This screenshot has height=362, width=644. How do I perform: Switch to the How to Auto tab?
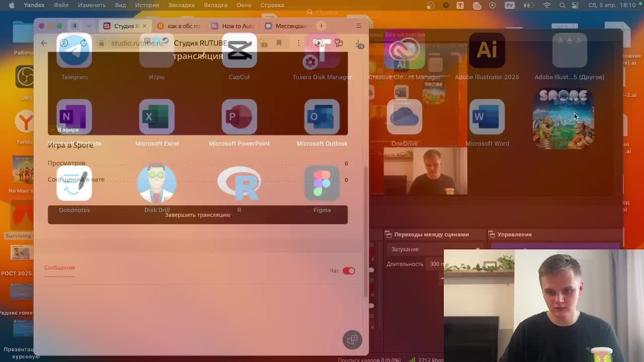[x=233, y=26]
